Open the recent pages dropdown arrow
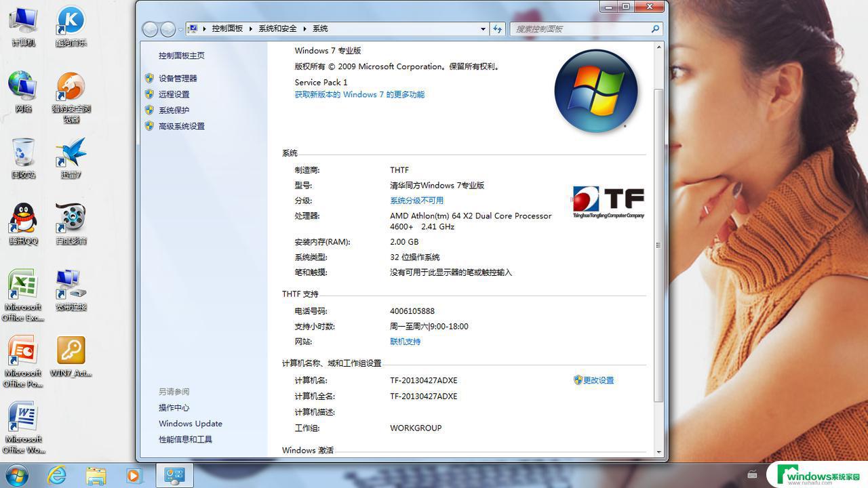 (180, 29)
